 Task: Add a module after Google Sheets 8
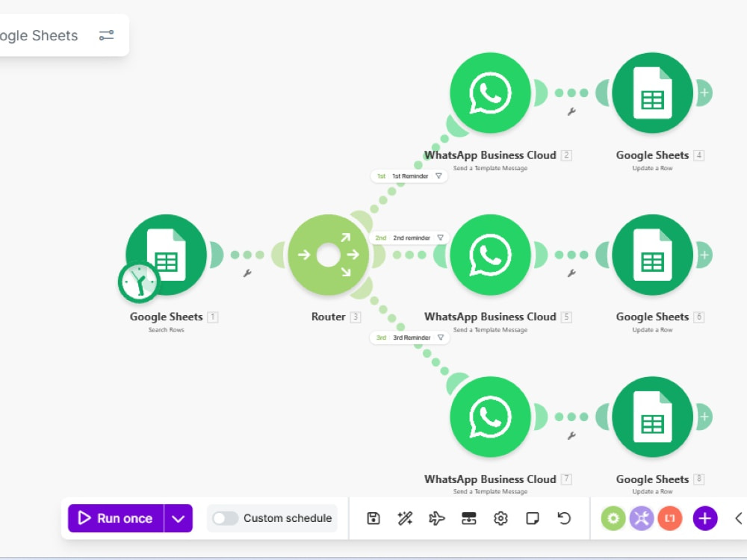[x=704, y=417]
